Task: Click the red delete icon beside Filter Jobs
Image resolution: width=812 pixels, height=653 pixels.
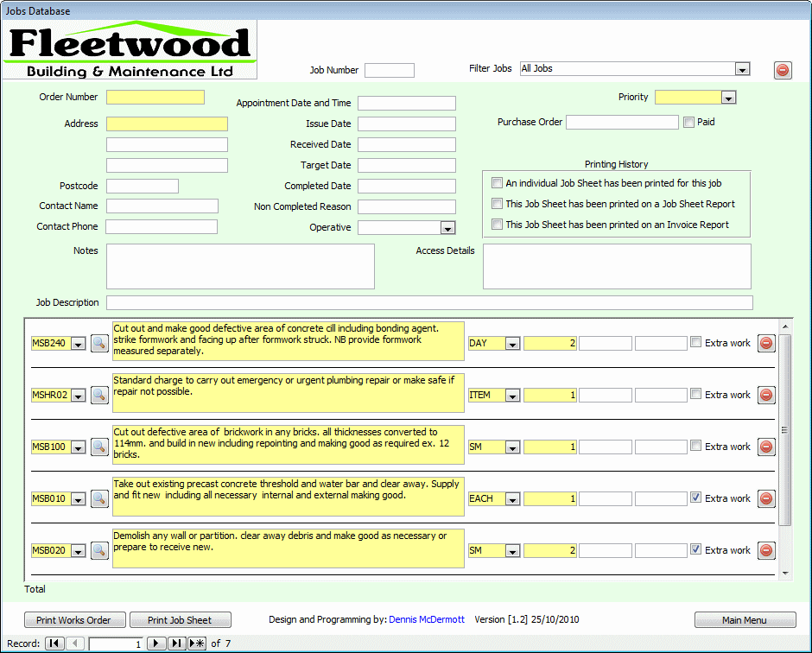Action: pos(783,70)
